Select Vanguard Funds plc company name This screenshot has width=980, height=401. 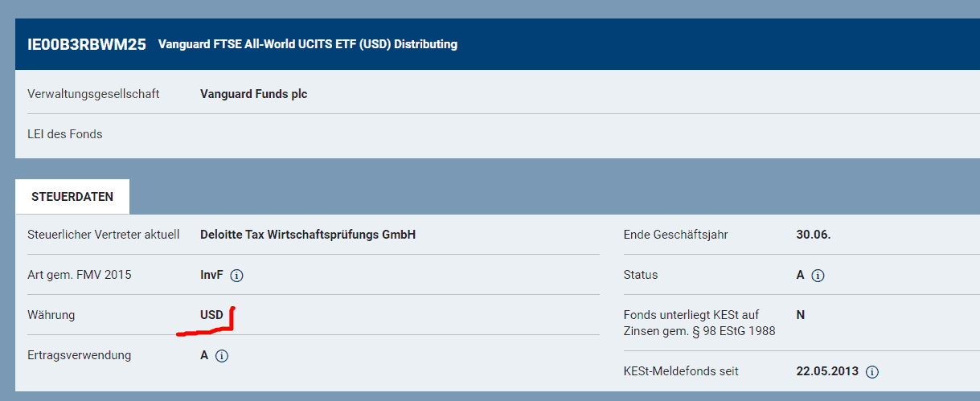coord(254,94)
